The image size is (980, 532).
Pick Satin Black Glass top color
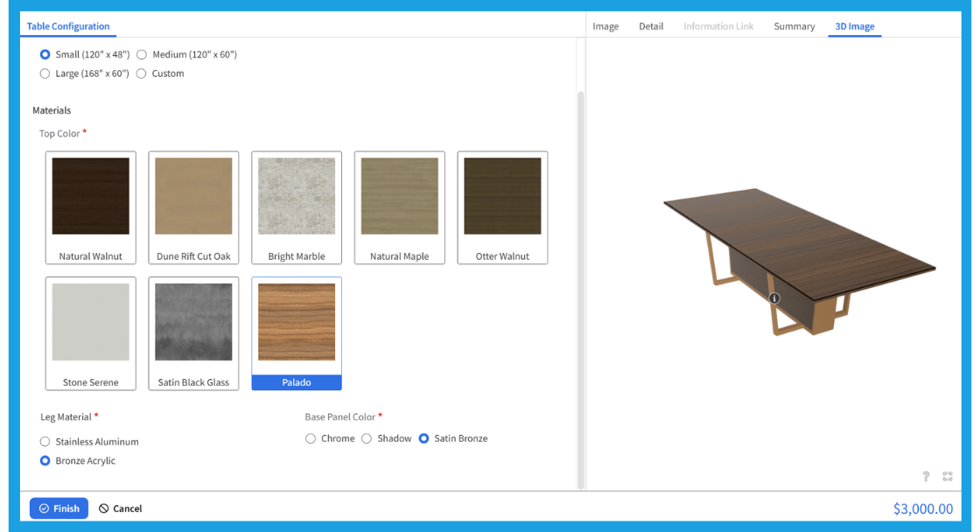[x=193, y=333]
